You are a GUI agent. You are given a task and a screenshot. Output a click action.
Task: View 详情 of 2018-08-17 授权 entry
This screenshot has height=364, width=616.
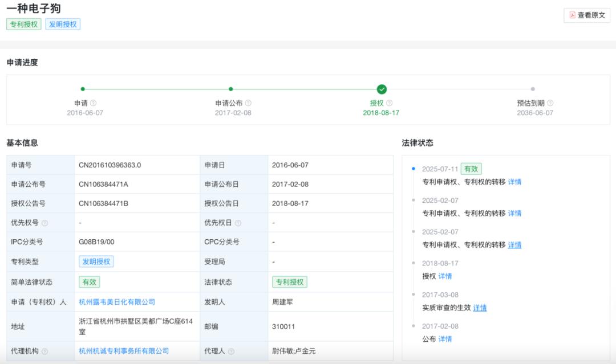click(x=445, y=276)
